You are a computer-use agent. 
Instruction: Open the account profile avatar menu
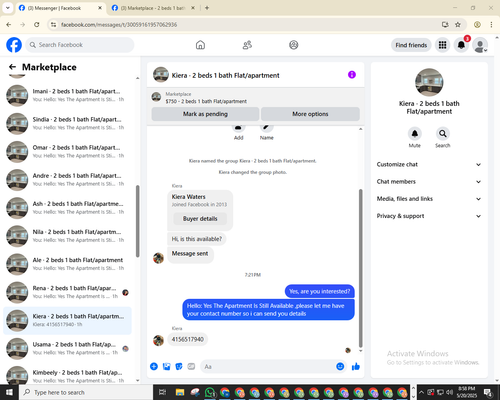click(480, 45)
